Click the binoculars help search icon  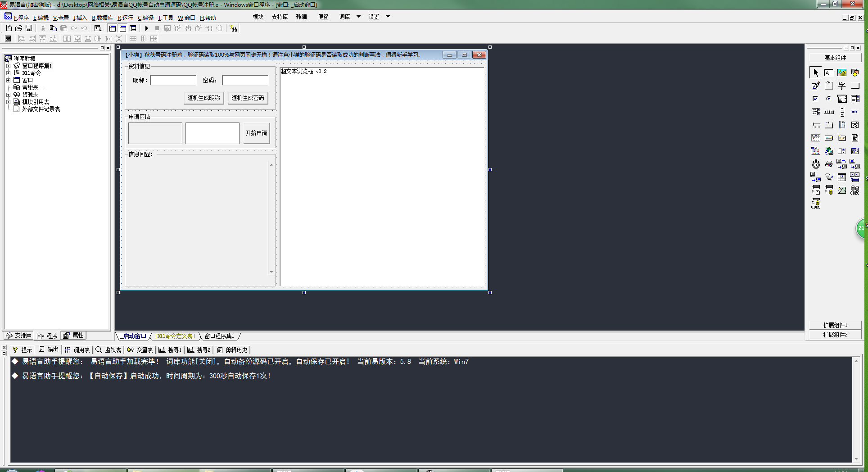[233, 28]
